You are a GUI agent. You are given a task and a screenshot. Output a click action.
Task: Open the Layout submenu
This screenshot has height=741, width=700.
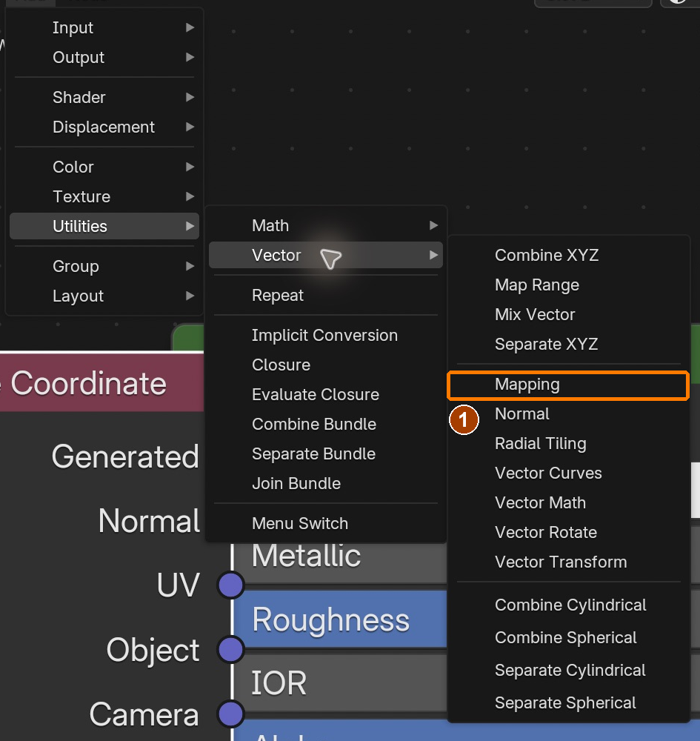[x=104, y=296]
